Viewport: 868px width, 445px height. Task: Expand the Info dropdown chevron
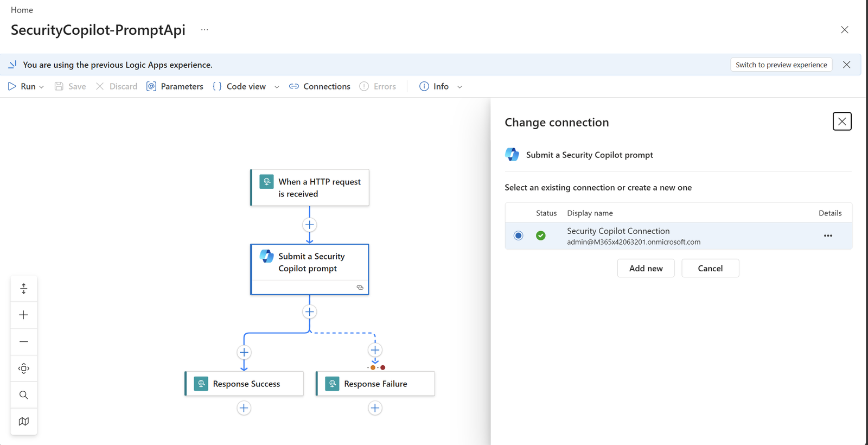pos(459,87)
